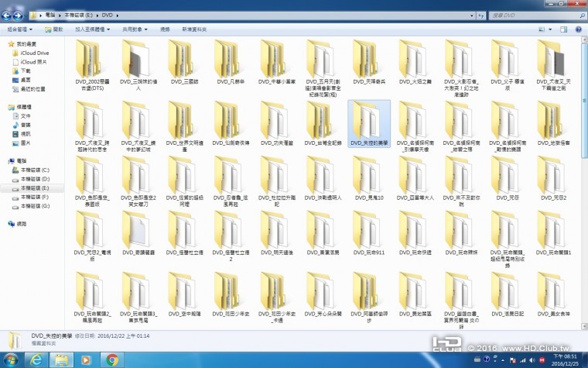Go back with the Back arrow button
The width and height of the screenshot is (588, 368).
(6, 15)
